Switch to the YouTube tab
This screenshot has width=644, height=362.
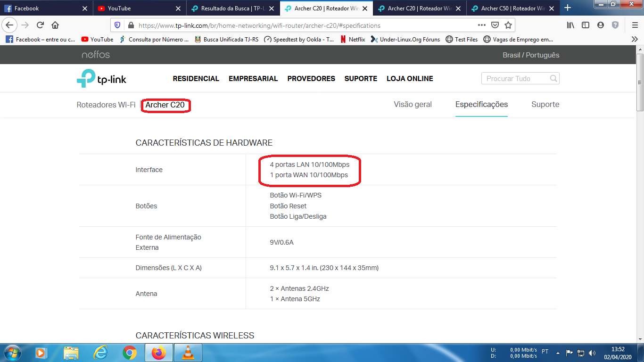[140, 8]
